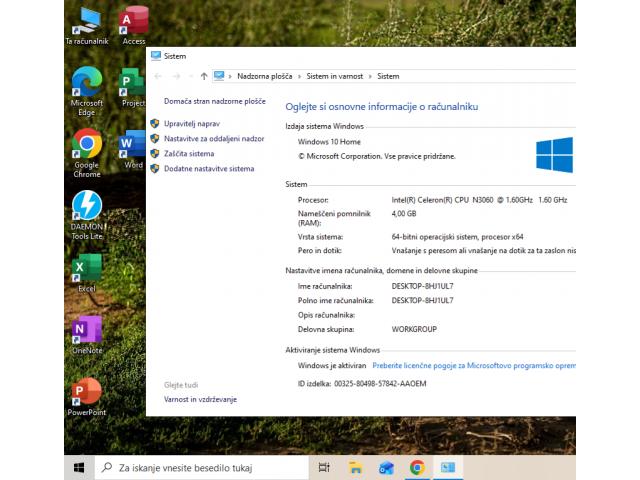Open Nastavitve za oddaljeni nadzor
The width and height of the screenshot is (640, 480).
pyautogui.click(x=214, y=139)
